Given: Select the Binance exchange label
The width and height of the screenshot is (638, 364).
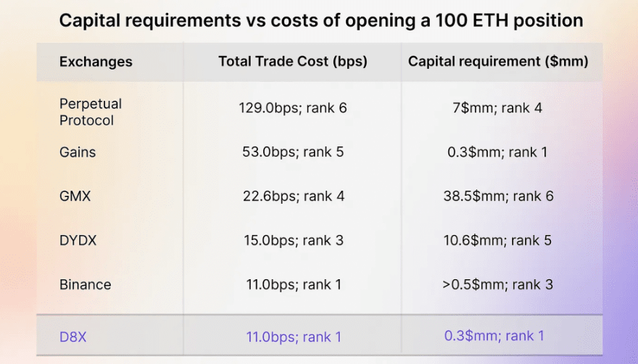Looking at the screenshot, I should click(x=86, y=284).
